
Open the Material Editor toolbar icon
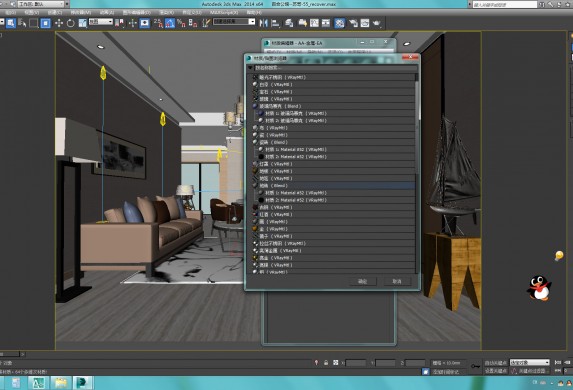339,23
